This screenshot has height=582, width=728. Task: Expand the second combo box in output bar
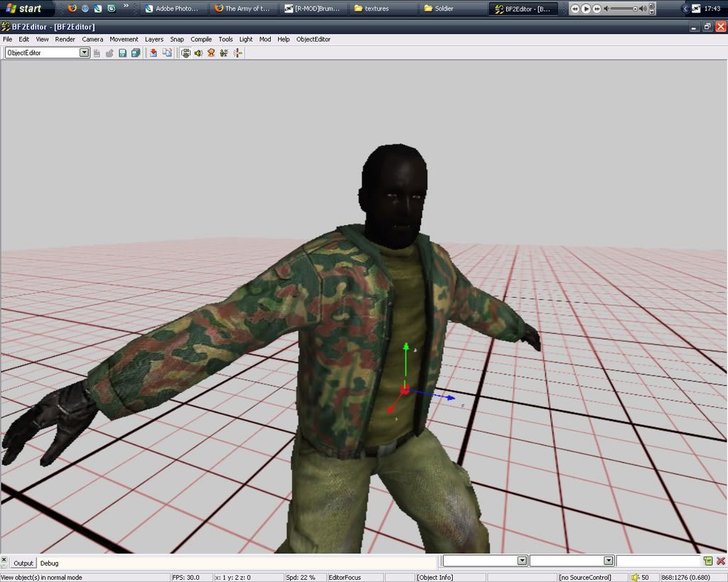(609, 561)
